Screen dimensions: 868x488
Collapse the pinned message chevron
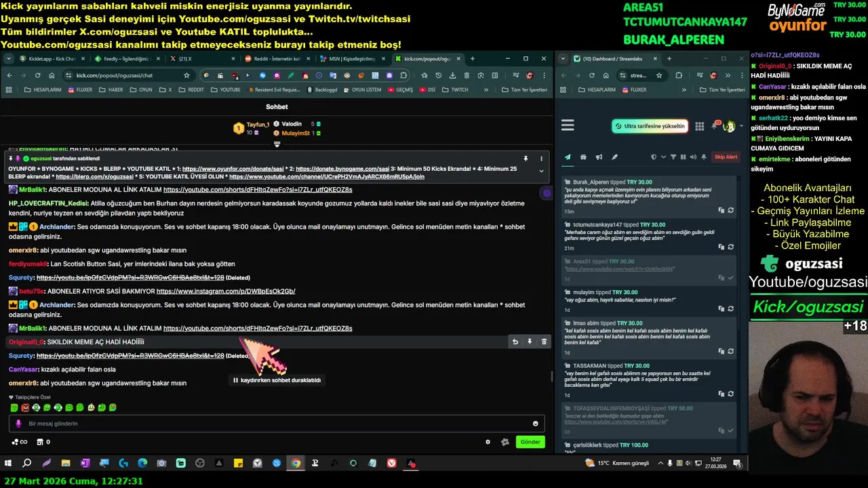coord(541,171)
